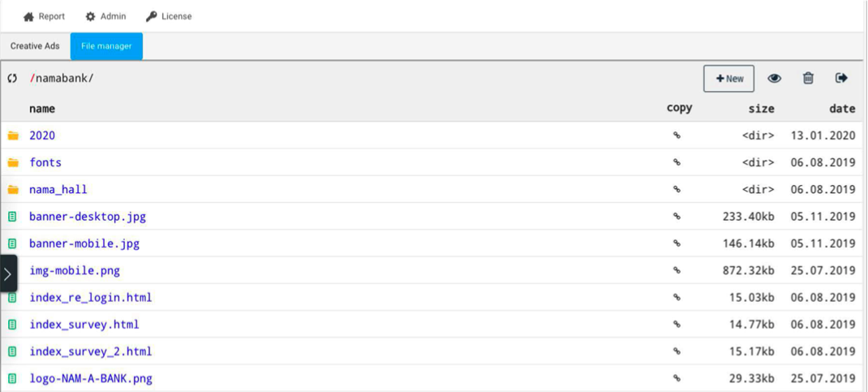Select the File manager tab

[x=106, y=46]
